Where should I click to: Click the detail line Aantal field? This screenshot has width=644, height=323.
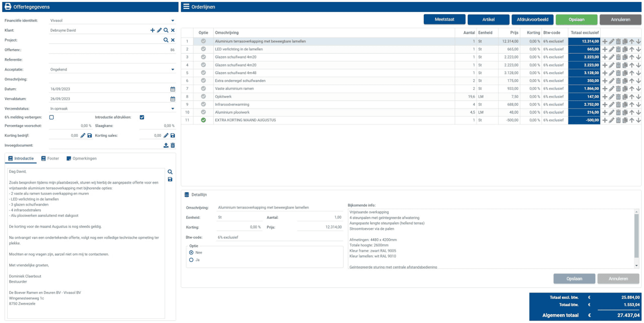click(320, 217)
